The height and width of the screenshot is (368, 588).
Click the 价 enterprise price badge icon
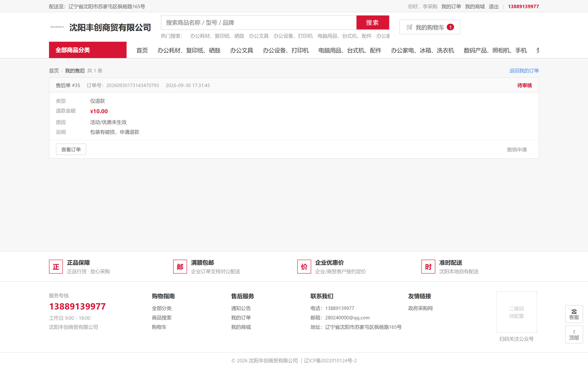coord(304,267)
